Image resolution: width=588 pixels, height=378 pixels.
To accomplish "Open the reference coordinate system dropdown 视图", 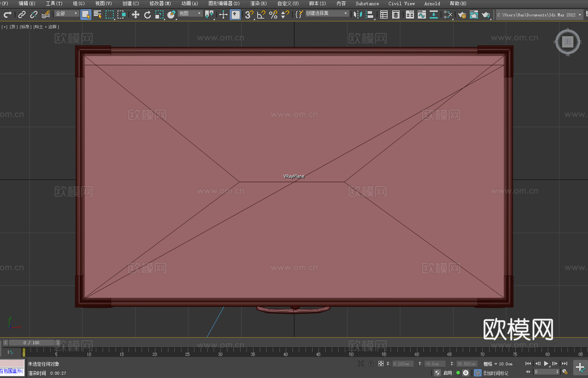I will click(190, 13).
